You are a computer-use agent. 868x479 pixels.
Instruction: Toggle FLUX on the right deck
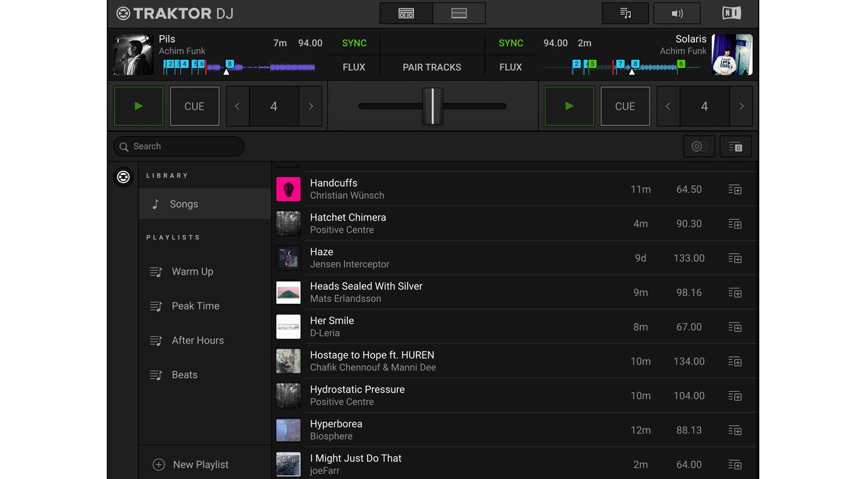point(511,67)
